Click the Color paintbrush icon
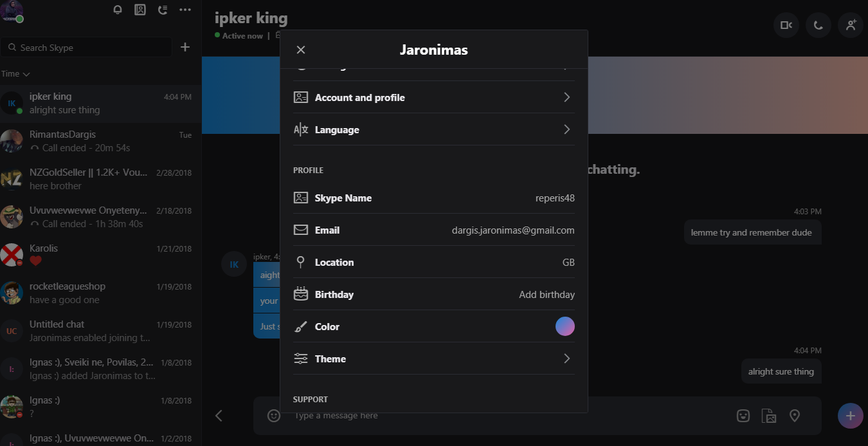Screen dimensions: 868x446 click(301, 327)
